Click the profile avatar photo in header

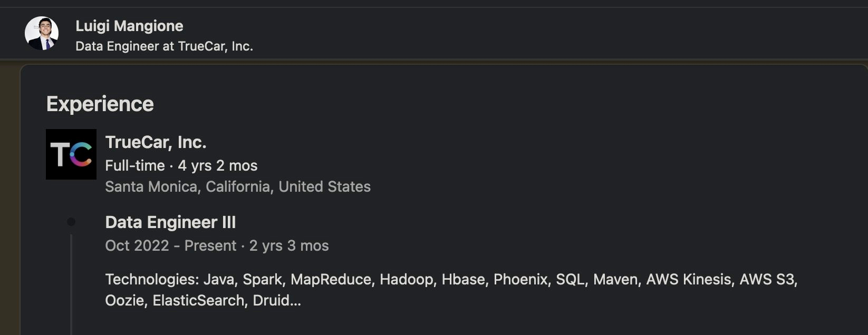coord(42,33)
